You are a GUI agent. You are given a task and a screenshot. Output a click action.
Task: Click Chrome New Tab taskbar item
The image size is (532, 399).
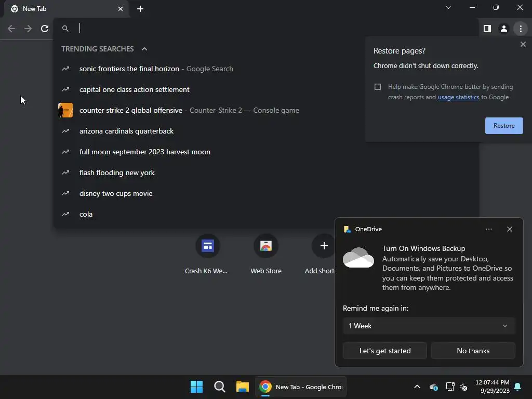[x=301, y=387]
